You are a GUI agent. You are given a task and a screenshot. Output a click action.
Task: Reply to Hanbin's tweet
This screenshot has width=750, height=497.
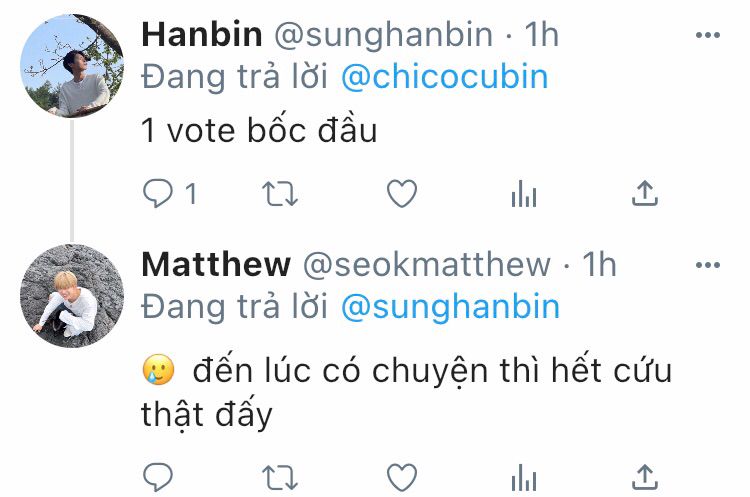pos(158,193)
